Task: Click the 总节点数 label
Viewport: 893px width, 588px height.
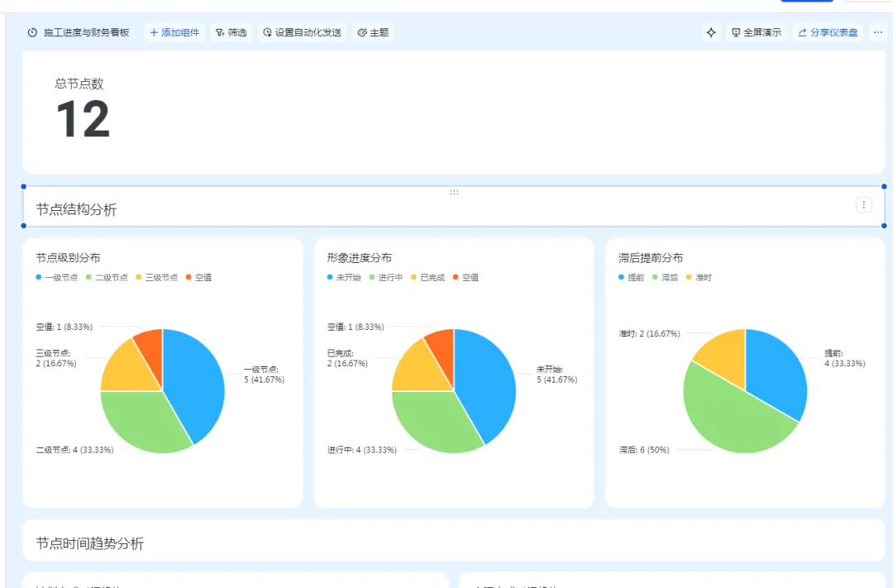Action: 79,84
